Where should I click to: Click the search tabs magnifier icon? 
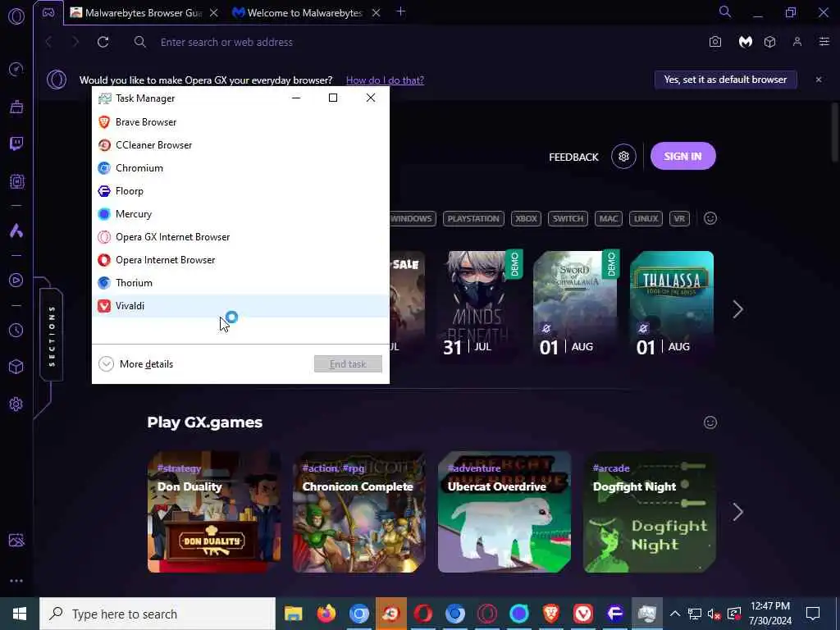coord(725,11)
